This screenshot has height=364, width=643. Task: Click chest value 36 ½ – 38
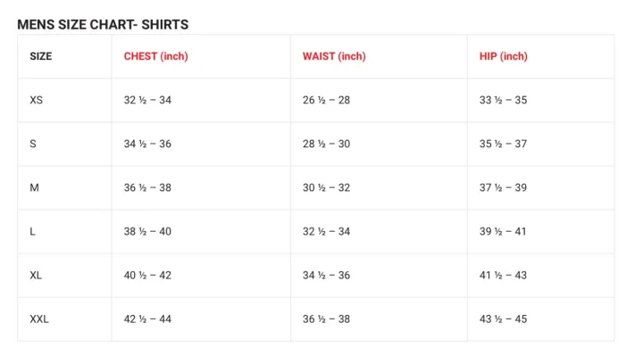tap(147, 187)
